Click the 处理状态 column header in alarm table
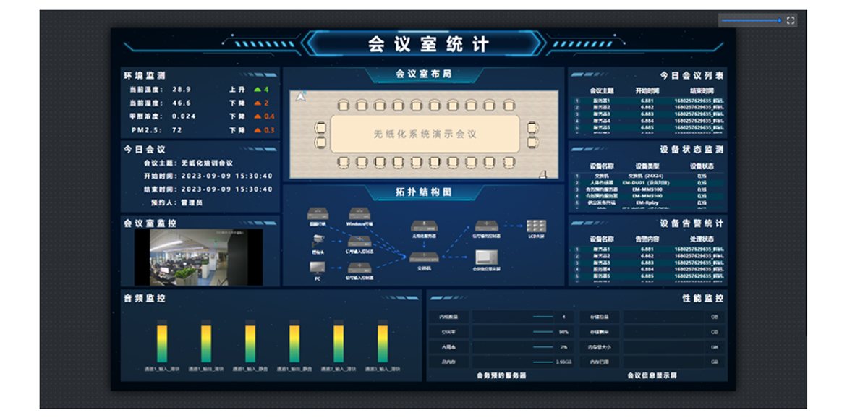 point(701,239)
